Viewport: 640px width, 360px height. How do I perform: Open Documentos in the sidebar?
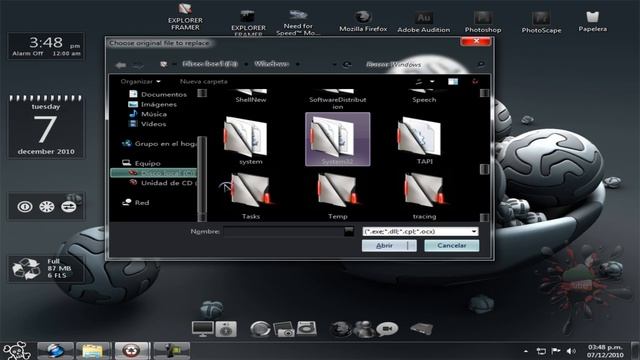(158, 94)
